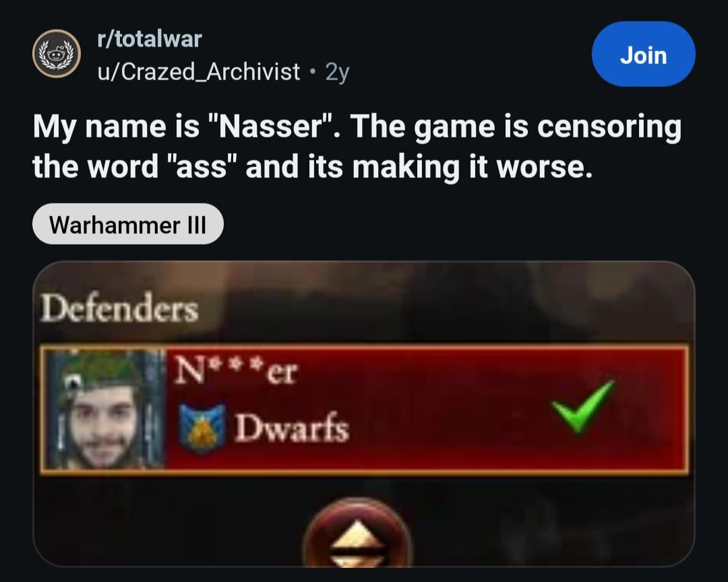This screenshot has height=582, width=728.
Task: Click the up arrow in round button
Action: pyautogui.click(x=356, y=535)
